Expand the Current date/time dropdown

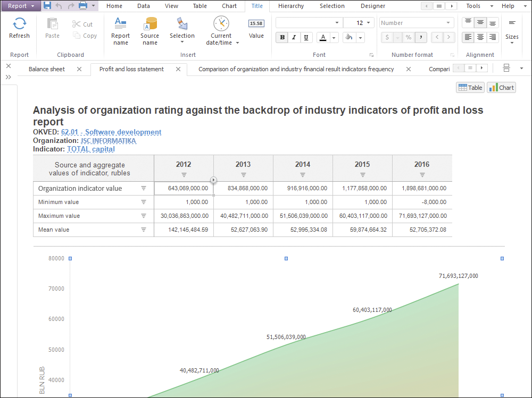click(x=237, y=43)
